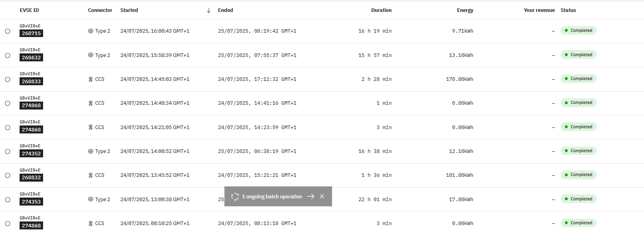This screenshot has width=644, height=235.
Task: Click Type 2 connector icon for 274352
Action: (x=91, y=151)
